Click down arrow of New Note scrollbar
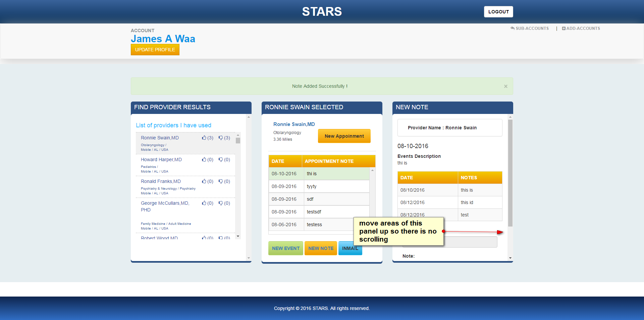 click(510, 258)
